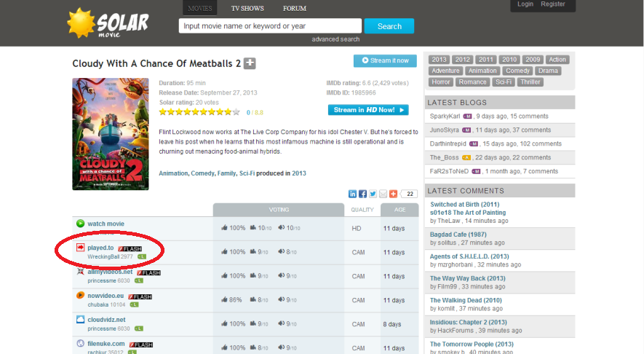Add movie via plus icon beside title
644x354 pixels.
tap(250, 63)
